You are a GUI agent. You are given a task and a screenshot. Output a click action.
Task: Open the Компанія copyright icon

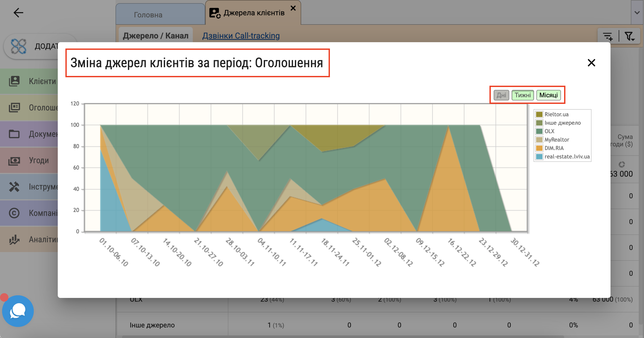tap(14, 213)
